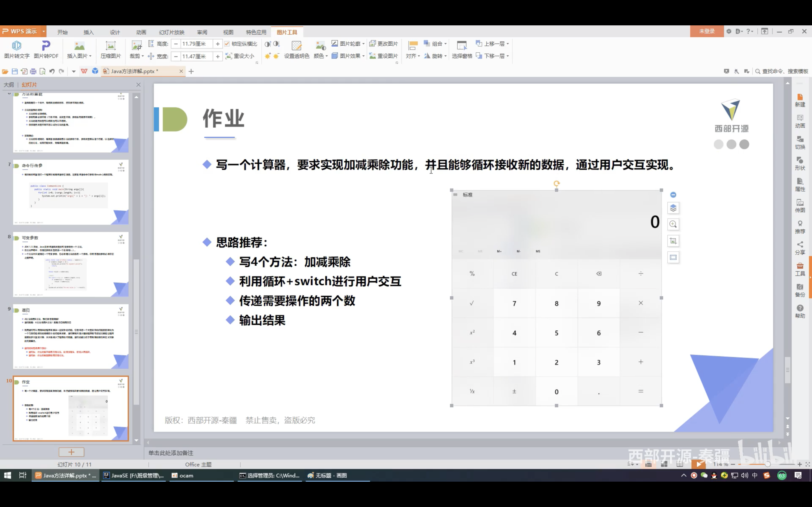Click the zoom slider in status bar

pyautogui.click(x=767, y=464)
